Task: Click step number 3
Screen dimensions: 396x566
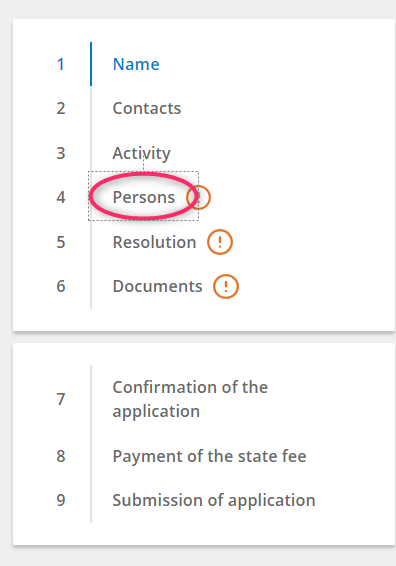Action: (x=61, y=153)
